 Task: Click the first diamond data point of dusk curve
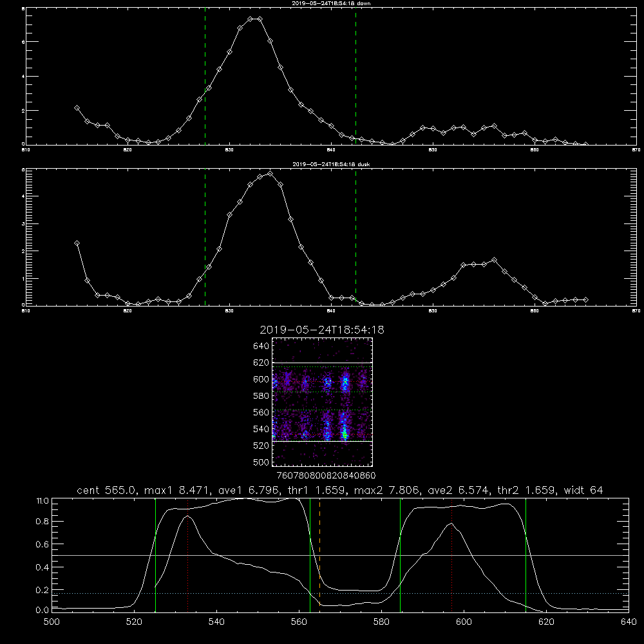[x=77, y=243]
